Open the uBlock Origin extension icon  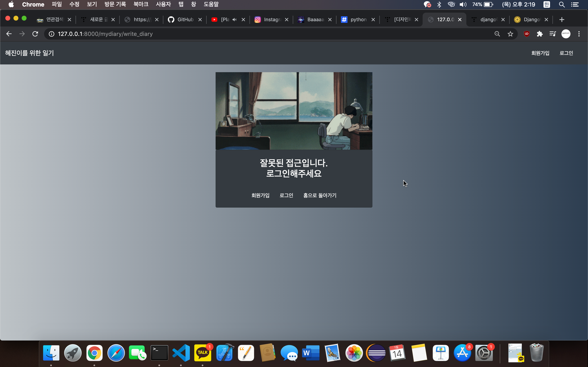tap(527, 34)
